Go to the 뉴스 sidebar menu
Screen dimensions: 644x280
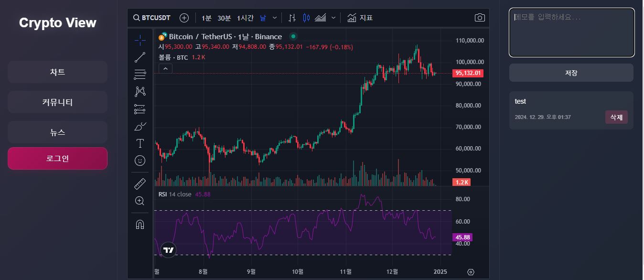pos(57,132)
